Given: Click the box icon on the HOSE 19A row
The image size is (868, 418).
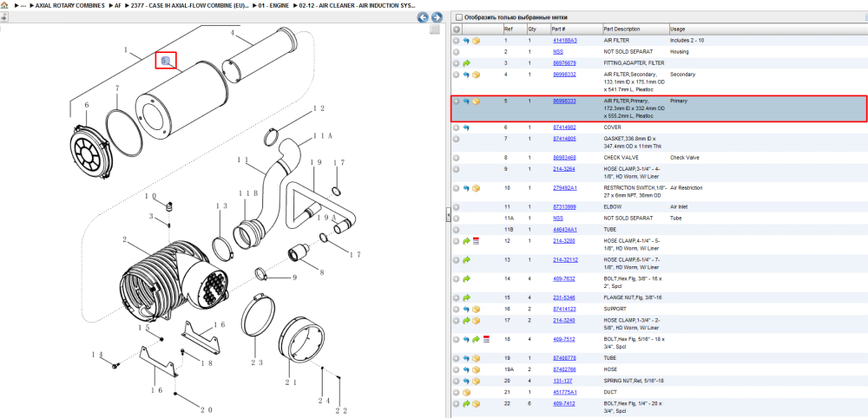Looking at the screenshot, I should tap(476, 369).
